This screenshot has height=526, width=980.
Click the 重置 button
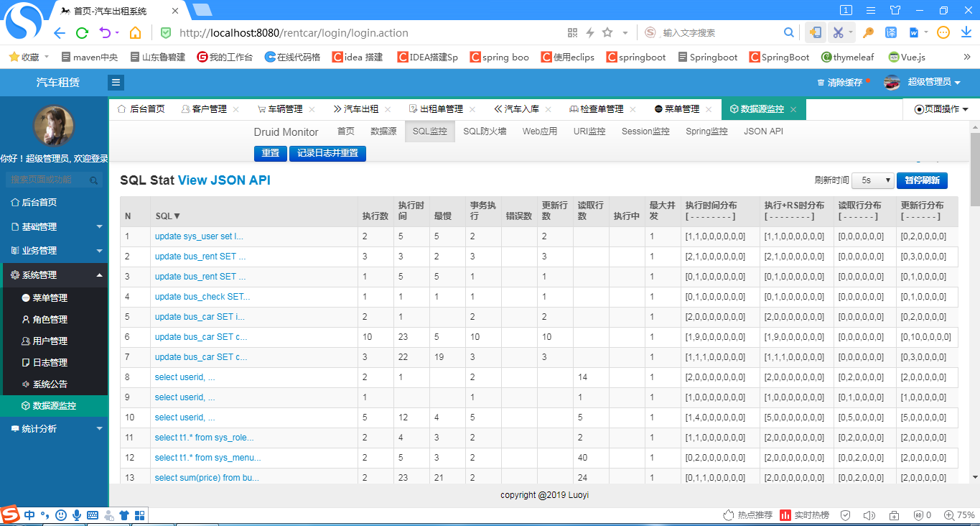[x=271, y=153]
